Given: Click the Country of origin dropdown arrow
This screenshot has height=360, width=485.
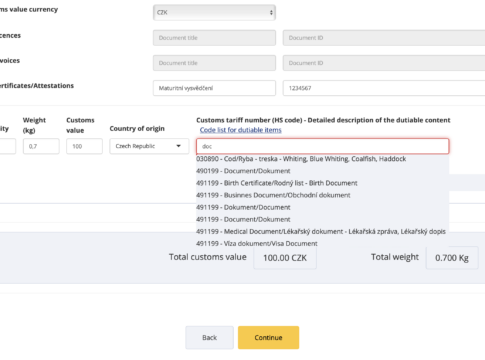Looking at the screenshot, I should [178, 146].
